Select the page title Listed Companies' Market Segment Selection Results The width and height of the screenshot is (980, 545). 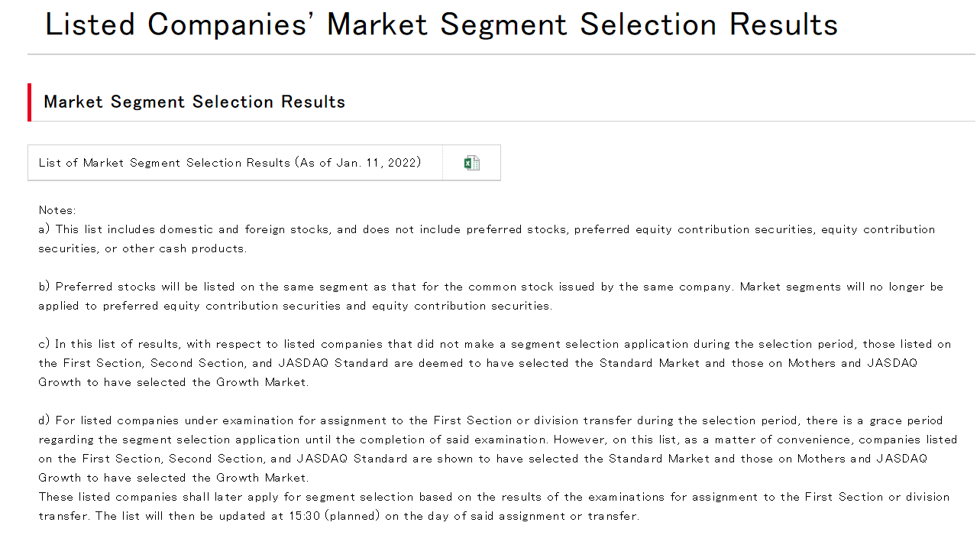tap(441, 24)
